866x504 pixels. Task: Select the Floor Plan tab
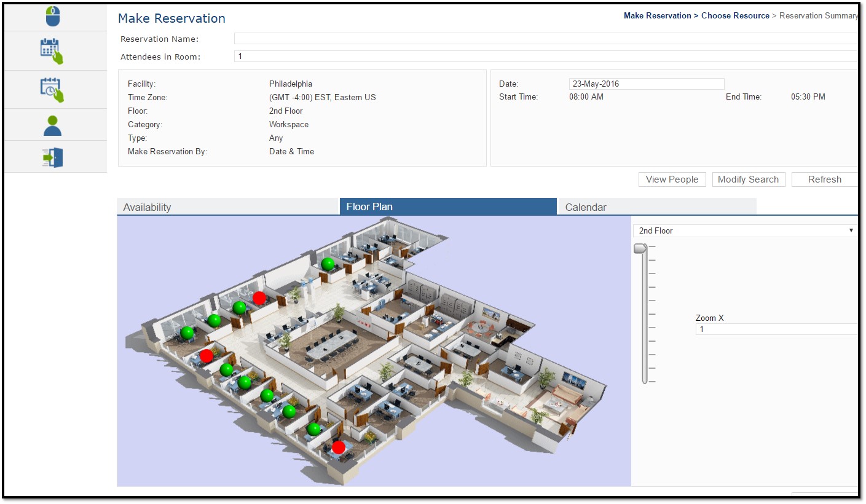448,207
